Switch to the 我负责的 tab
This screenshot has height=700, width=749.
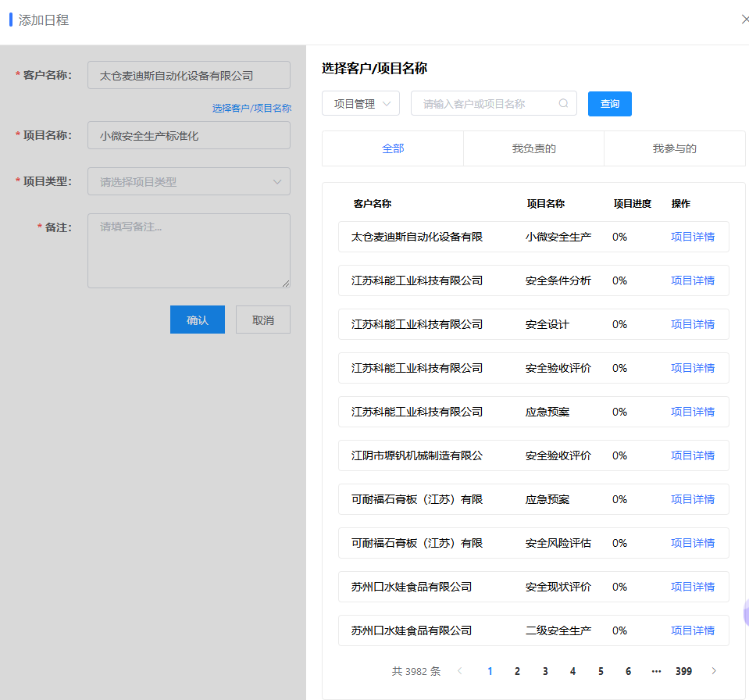pos(533,148)
